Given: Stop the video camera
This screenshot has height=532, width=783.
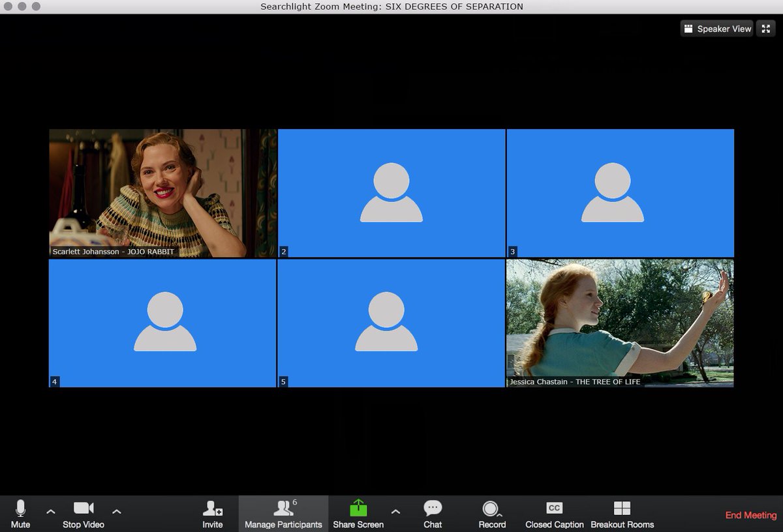Looking at the screenshot, I should (84, 514).
